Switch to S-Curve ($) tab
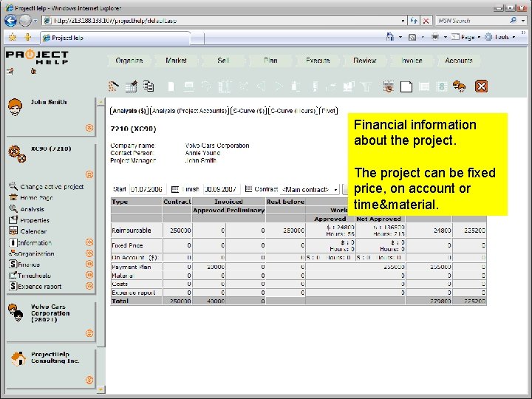This screenshot has height=399, width=532. (249, 111)
